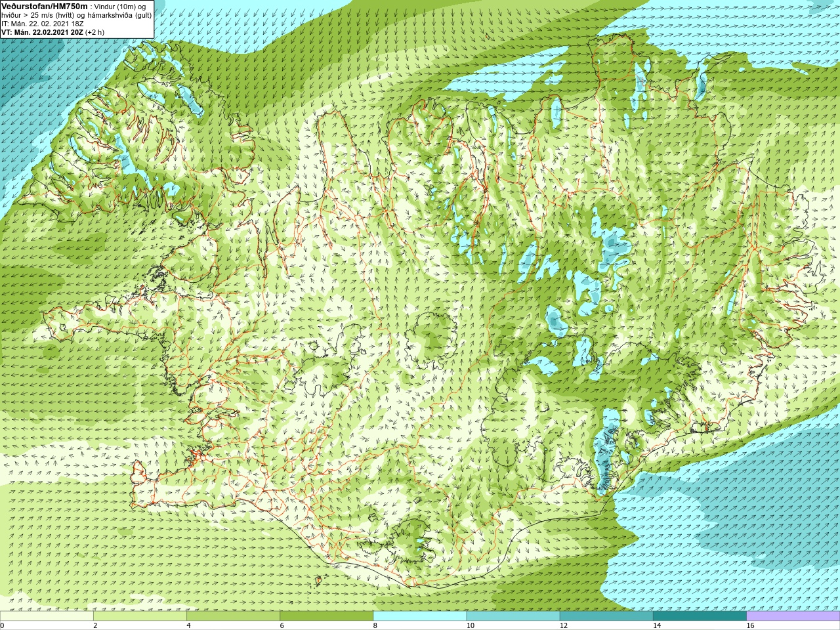The height and width of the screenshot is (630, 840).
Task: Click the legend scale label '16'
Action: (x=750, y=625)
